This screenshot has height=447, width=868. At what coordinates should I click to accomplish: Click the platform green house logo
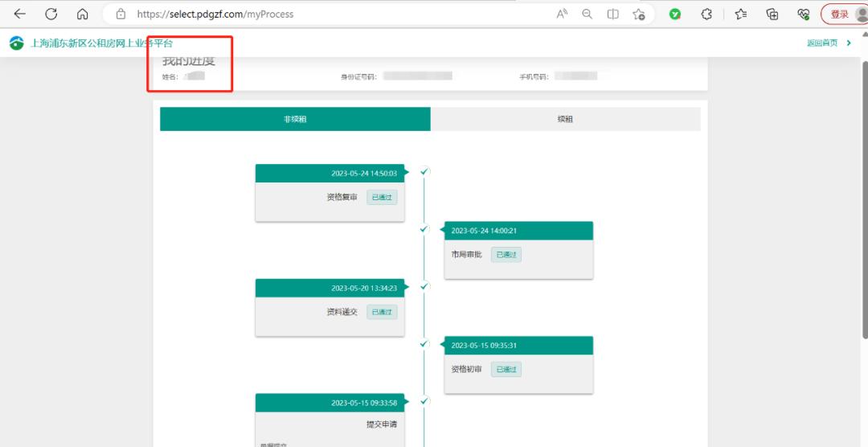point(17,43)
